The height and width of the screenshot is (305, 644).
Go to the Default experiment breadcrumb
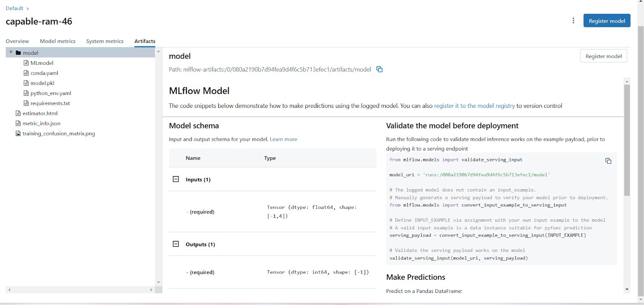(x=14, y=8)
